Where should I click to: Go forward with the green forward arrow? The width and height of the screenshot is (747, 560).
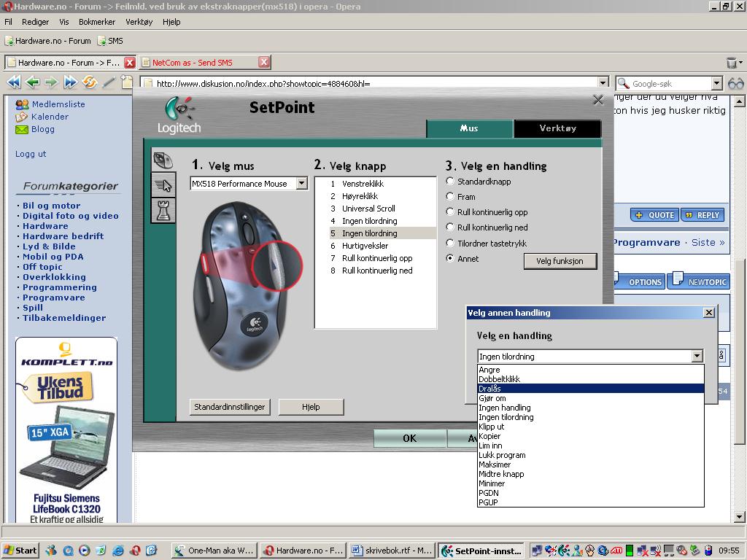point(51,82)
